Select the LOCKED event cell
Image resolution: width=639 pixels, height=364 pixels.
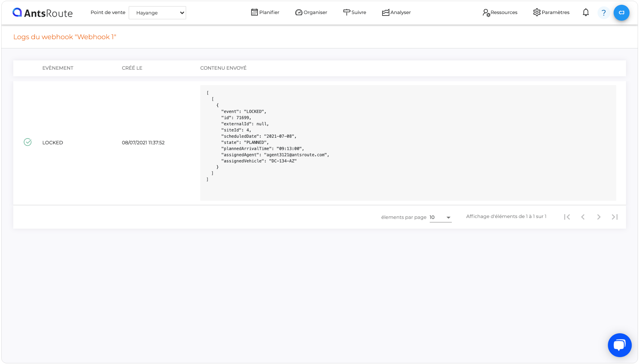pyautogui.click(x=53, y=143)
